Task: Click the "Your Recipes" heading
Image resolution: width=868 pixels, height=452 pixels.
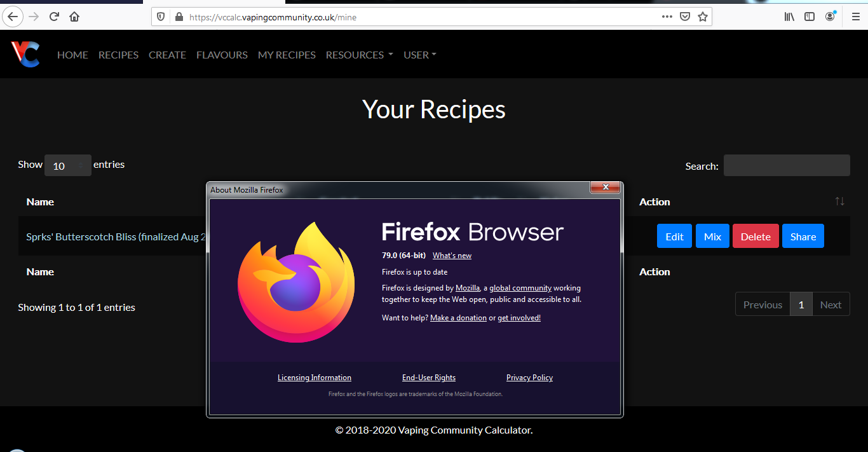Action: tap(434, 109)
